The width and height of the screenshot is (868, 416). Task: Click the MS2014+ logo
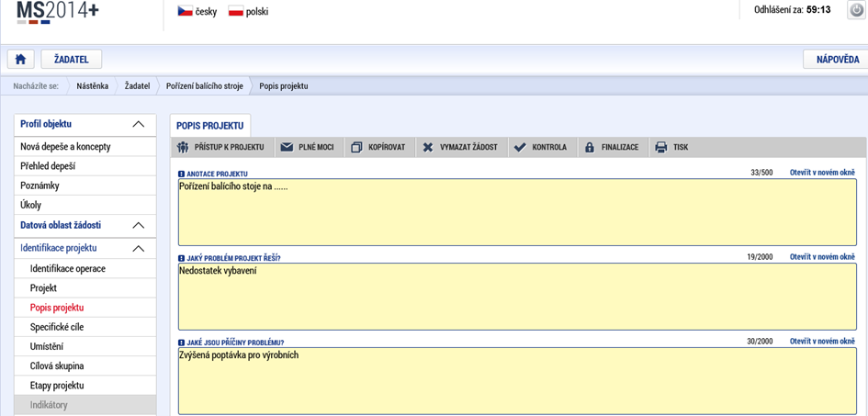(x=58, y=12)
